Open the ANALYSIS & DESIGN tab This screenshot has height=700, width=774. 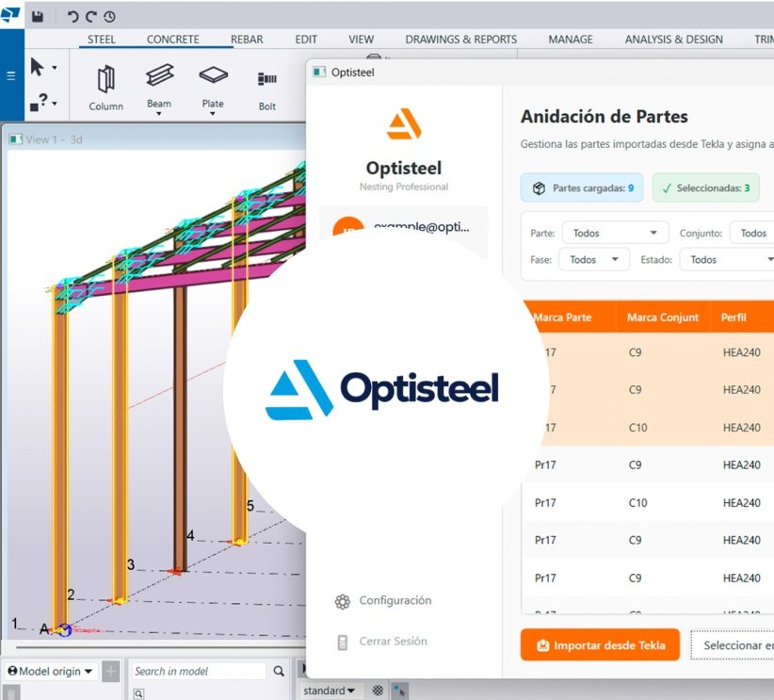click(674, 40)
